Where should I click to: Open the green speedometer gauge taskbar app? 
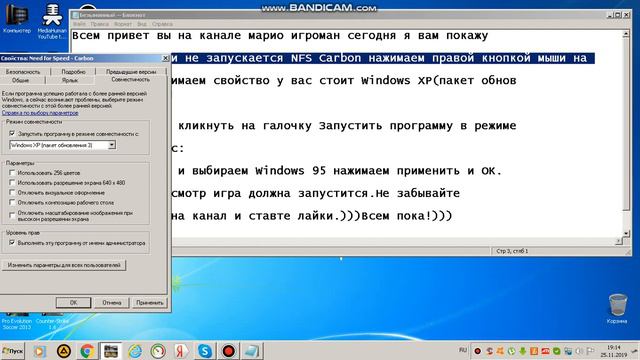point(158,351)
